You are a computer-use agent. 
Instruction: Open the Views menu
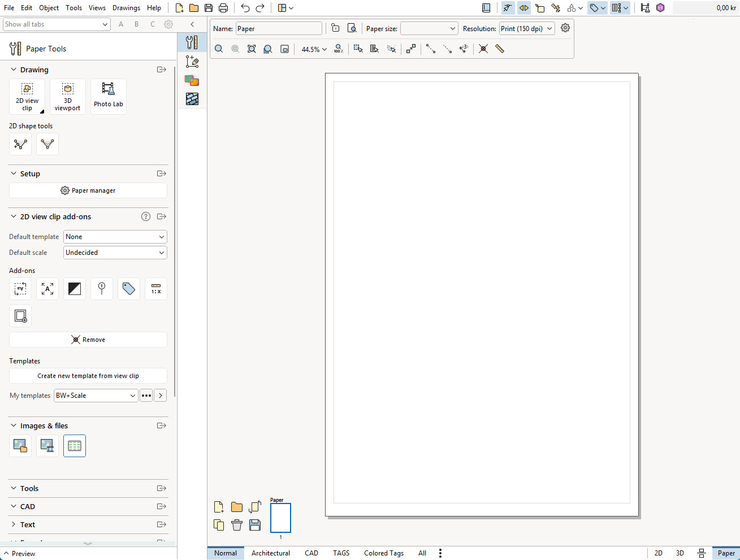pyautogui.click(x=97, y=8)
